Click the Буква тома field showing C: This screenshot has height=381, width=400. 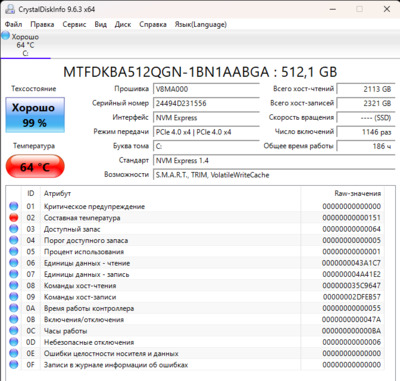tap(206, 146)
